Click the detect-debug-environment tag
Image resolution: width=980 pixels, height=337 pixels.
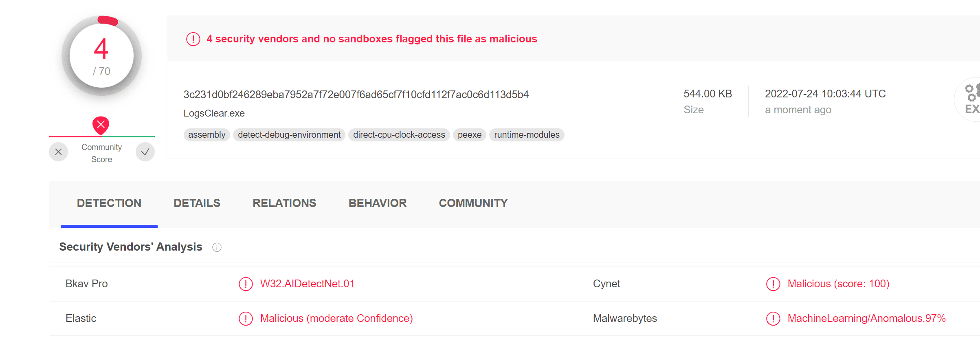point(289,135)
